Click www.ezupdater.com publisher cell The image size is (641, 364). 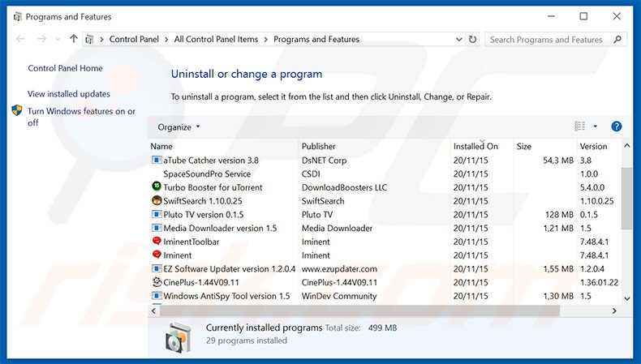(339, 269)
